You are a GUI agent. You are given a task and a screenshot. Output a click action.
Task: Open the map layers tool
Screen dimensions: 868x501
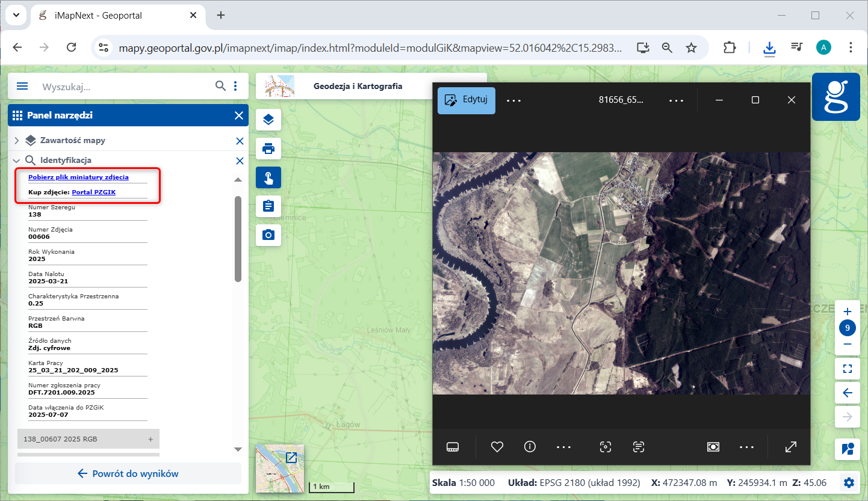(x=268, y=120)
